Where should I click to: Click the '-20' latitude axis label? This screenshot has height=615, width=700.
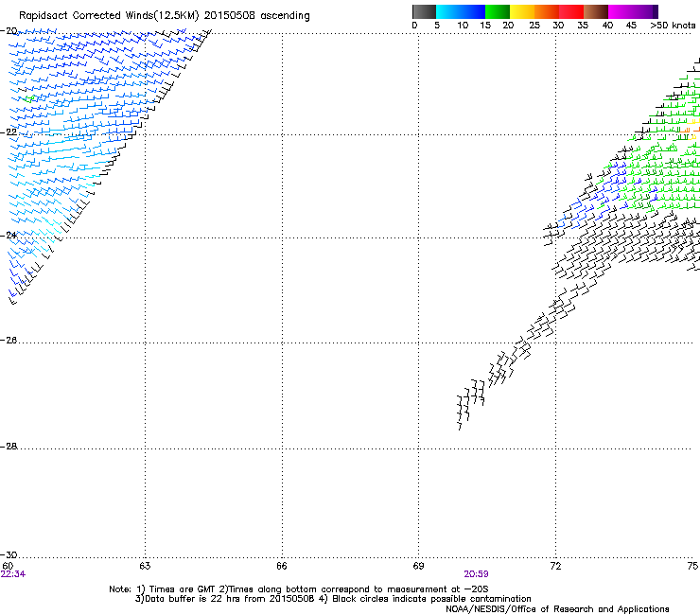point(9,31)
